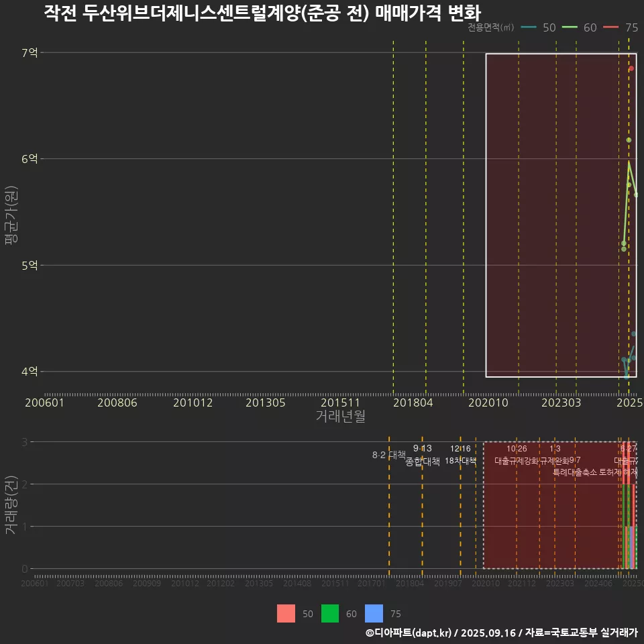Image resolution: width=644 pixels, height=644 pixels.
Task: Click the '특례대출축소' annotation text
Action: pyautogui.click(x=575, y=472)
